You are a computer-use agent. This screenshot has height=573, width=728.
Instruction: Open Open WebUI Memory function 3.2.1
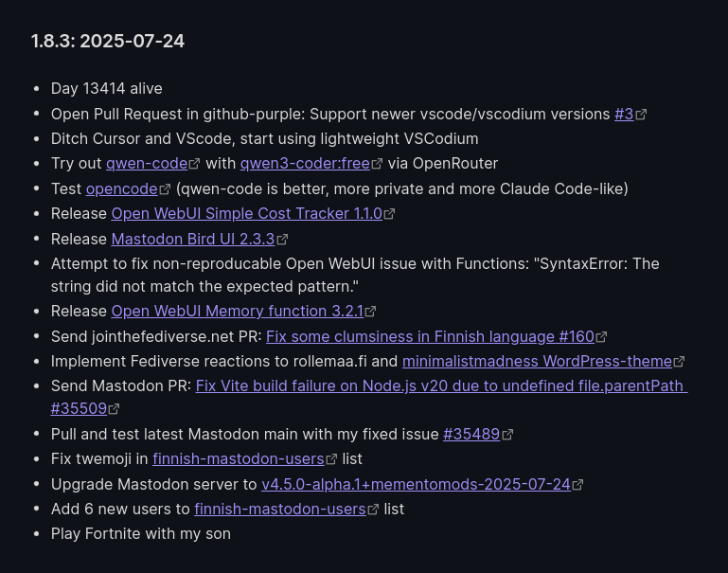238,311
